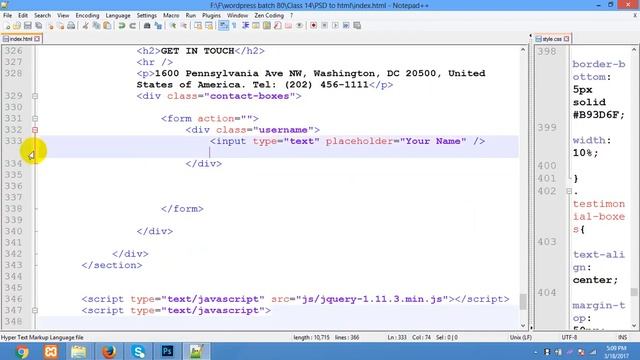Close the style.css tab

click(567, 39)
